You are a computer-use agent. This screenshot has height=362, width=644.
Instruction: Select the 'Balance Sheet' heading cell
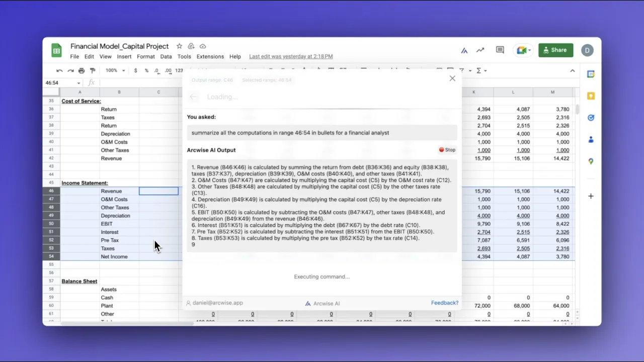(79, 281)
